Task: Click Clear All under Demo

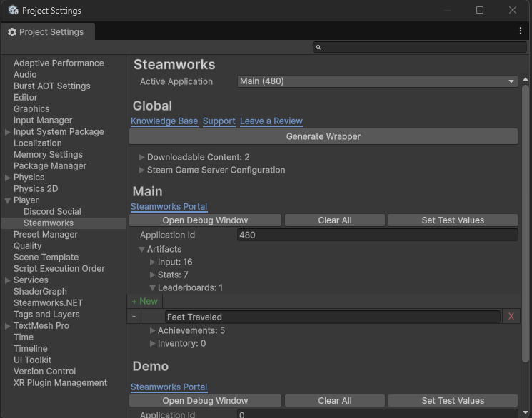Action: click(x=334, y=401)
